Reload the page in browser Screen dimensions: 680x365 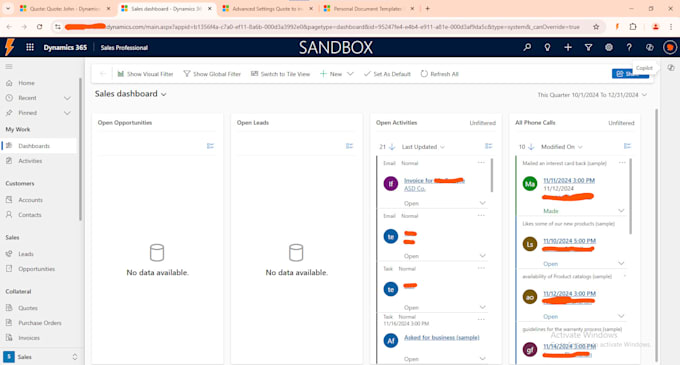tap(39, 27)
